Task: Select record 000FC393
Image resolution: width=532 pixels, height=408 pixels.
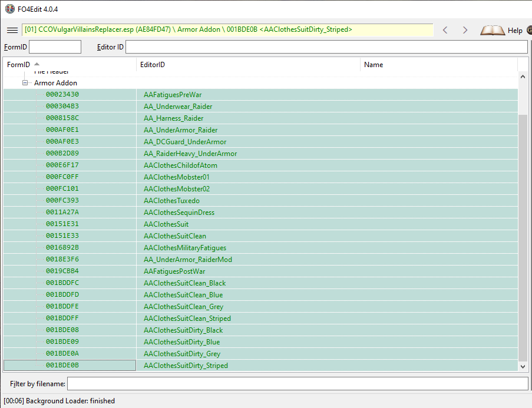Action: point(62,200)
